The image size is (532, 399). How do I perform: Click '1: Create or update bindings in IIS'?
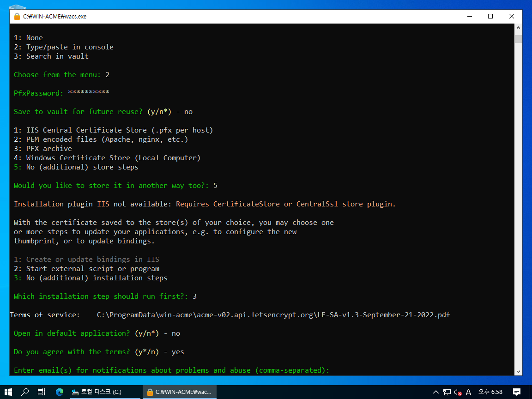click(x=86, y=260)
